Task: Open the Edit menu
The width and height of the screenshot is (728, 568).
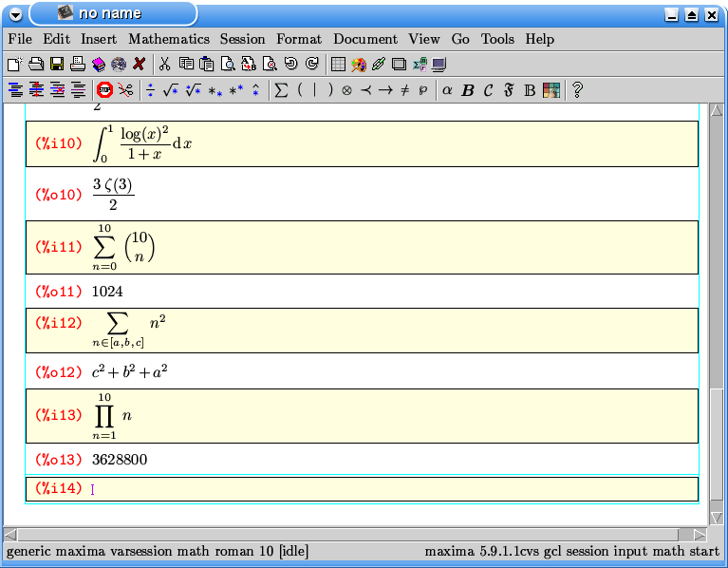Action: tap(57, 39)
